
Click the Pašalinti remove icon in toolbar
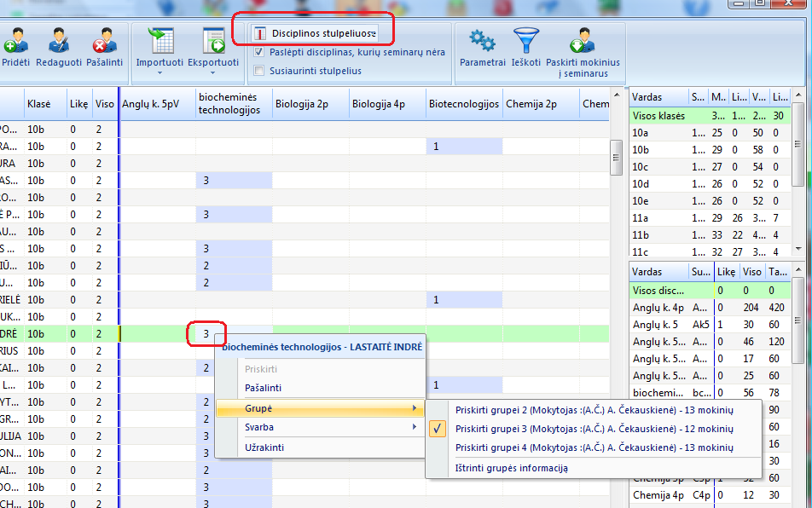(x=104, y=41)
